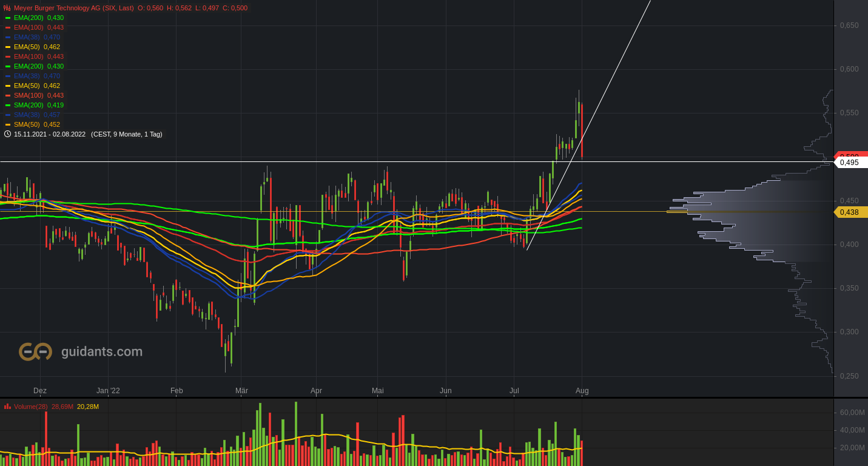Click the open price value O: 0,560

coord(150,8)
